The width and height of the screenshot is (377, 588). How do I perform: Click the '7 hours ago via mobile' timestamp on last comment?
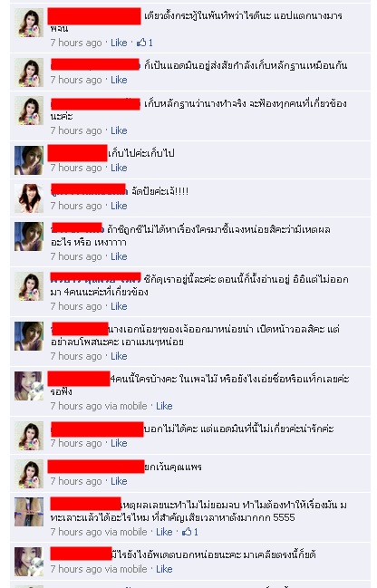click(x=99, y=569)
